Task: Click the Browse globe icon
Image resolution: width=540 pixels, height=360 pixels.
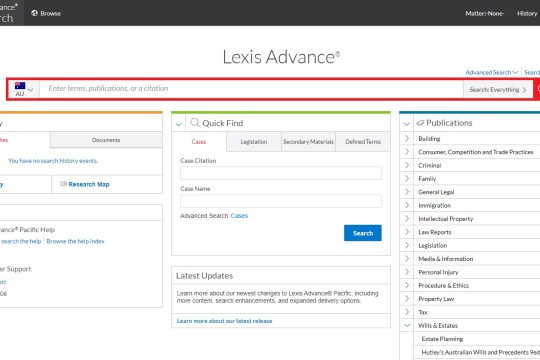Action: click(34, 13)
